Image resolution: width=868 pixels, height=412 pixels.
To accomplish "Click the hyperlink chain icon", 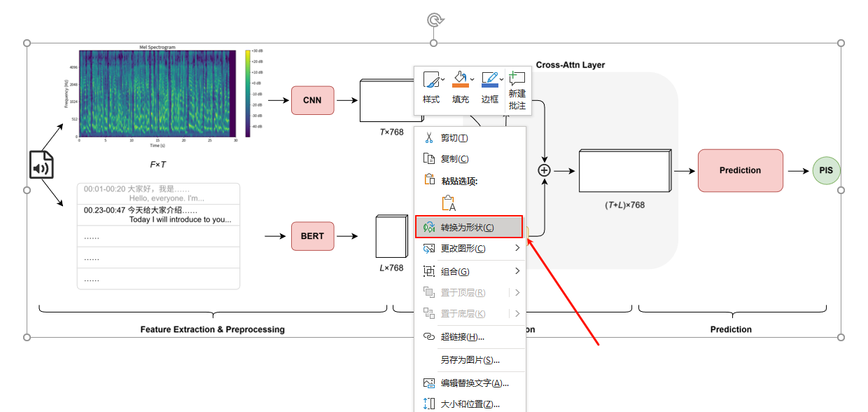I will (429, 336).
